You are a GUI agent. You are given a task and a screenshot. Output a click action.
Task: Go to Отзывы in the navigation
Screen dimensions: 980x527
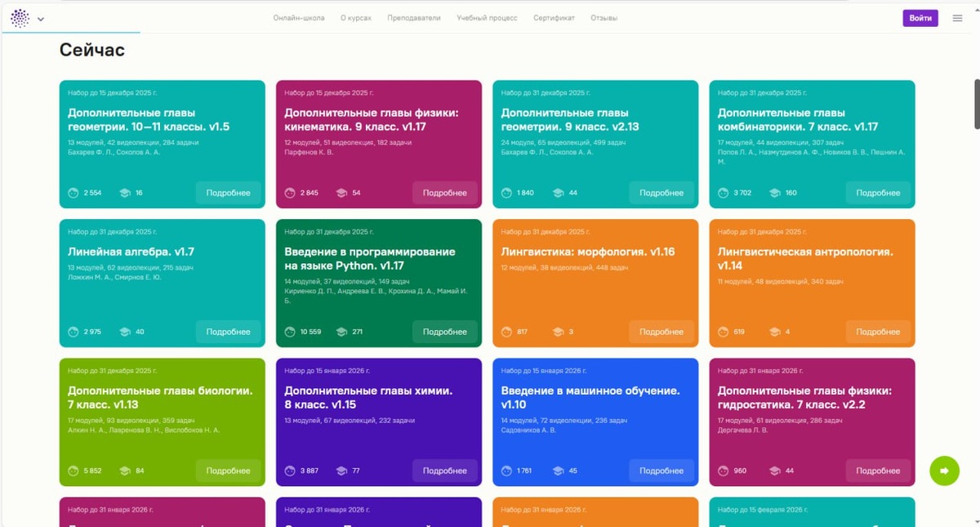click(604, 18)
